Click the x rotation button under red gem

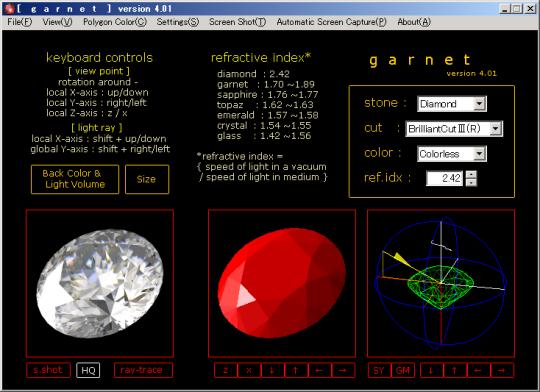(x=249, y=370)
